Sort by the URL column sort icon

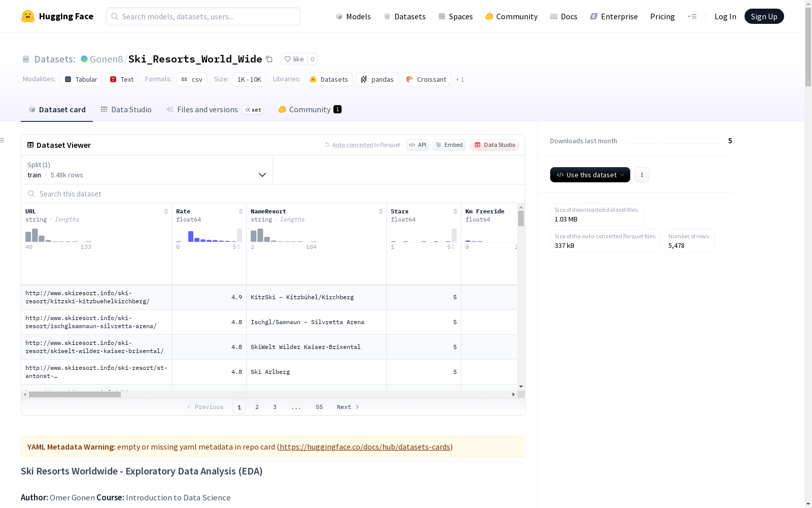point(166,211)
